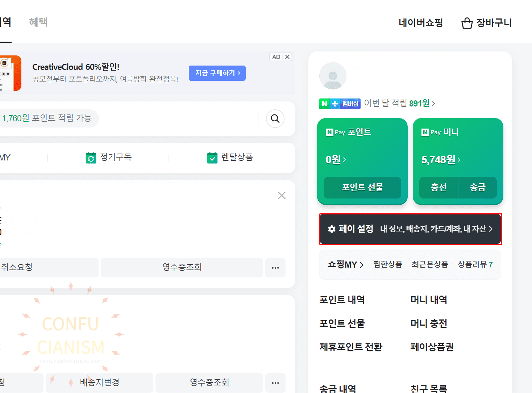Select the 렌탈상품 tab label
532x393 pixels.
click(237, 157)
